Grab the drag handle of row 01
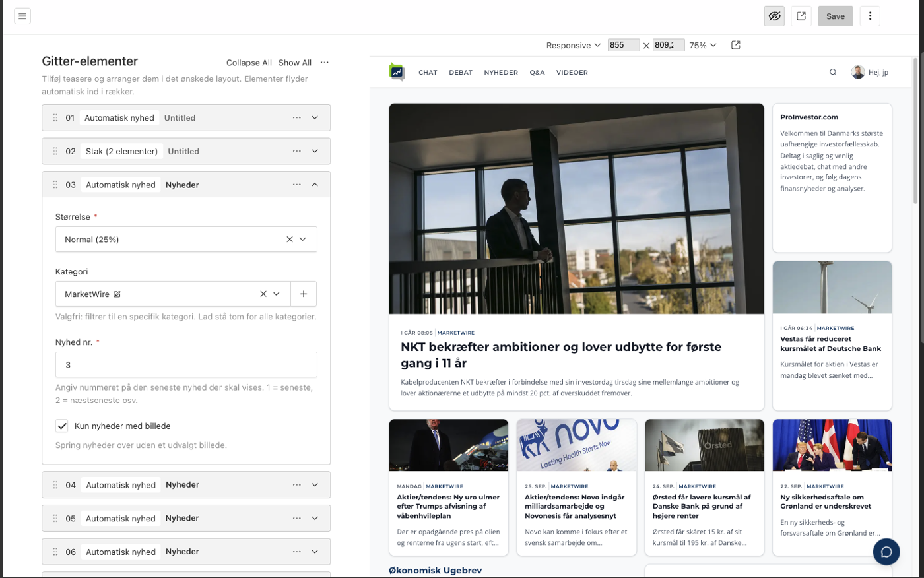This screenshot has width=924, height=578. tap(55, 118)
